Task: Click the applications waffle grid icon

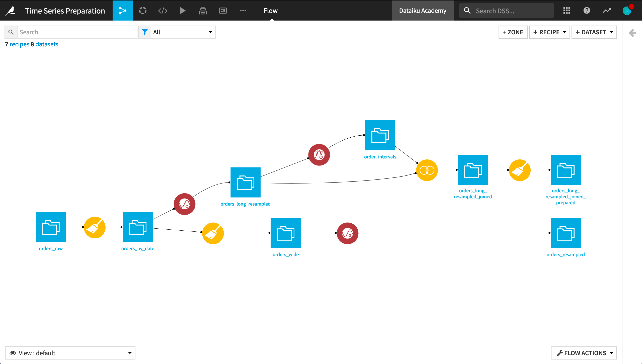Action: (567, 11)
